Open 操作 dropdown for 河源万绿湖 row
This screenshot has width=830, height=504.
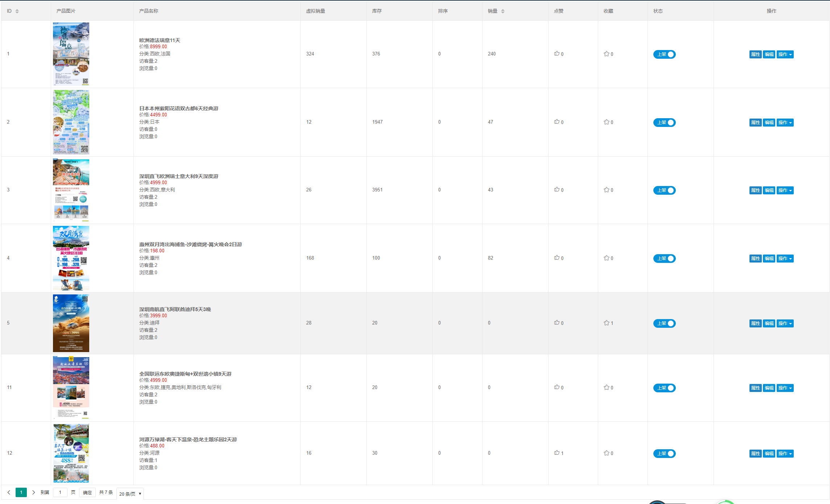pyautogui.click(x=785, y=454)
